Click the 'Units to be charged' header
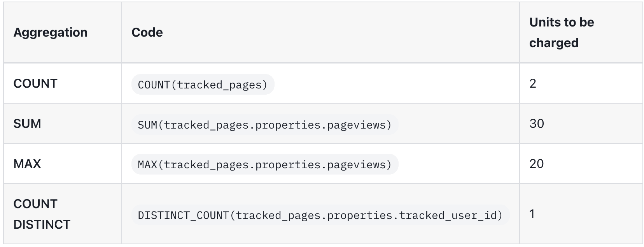644x247 pixels. pyautogui.click(x=561, y=32)
